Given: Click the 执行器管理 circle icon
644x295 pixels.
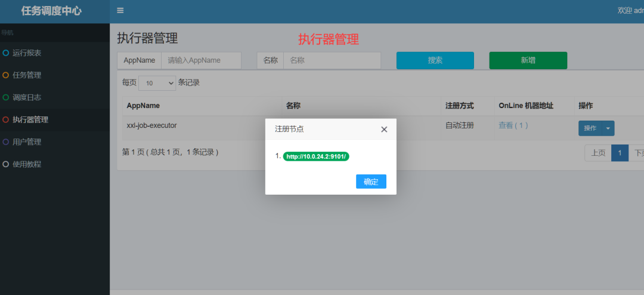Looking at the screenshot, I should tap(5, 119).
